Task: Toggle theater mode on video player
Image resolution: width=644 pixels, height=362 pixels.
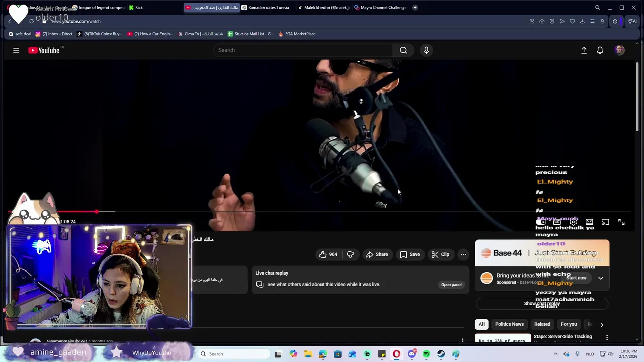Action: (589, 222)
